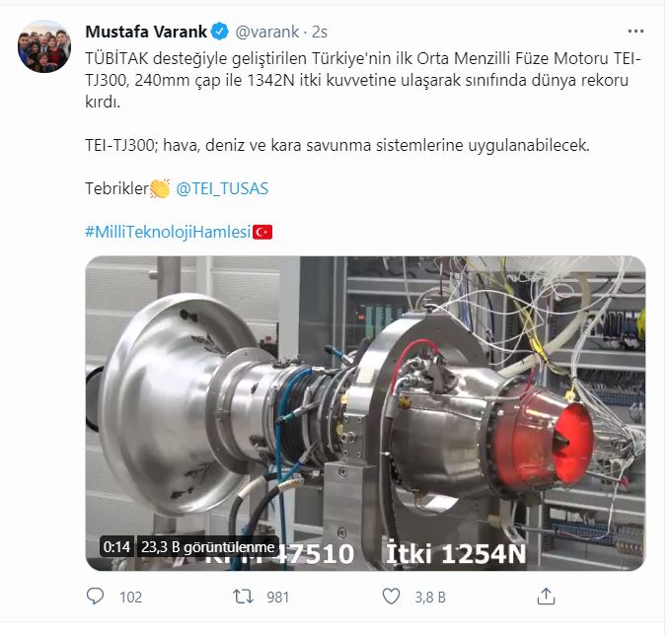Open the @varank handle link

[x=267, y=32]
